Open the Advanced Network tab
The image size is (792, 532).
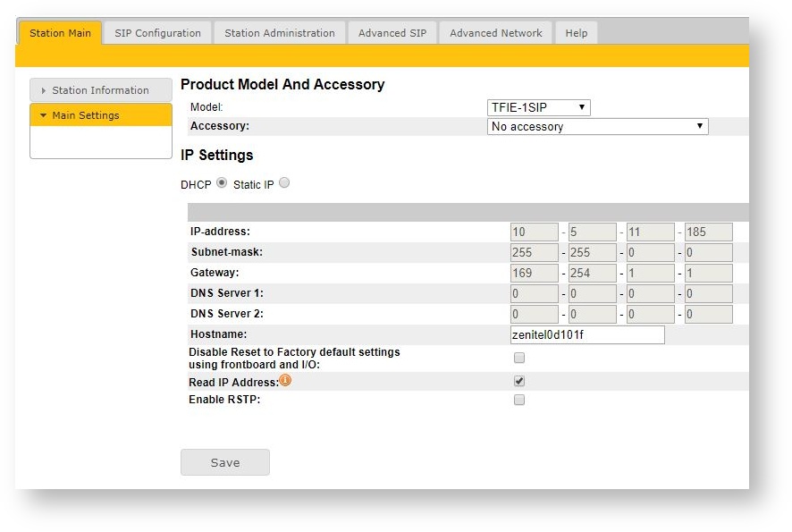[x=495, y=33]
